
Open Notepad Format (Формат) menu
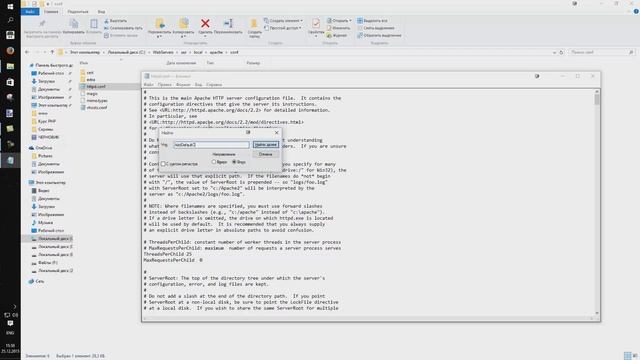pyautogui.click(x=183, y=84)
